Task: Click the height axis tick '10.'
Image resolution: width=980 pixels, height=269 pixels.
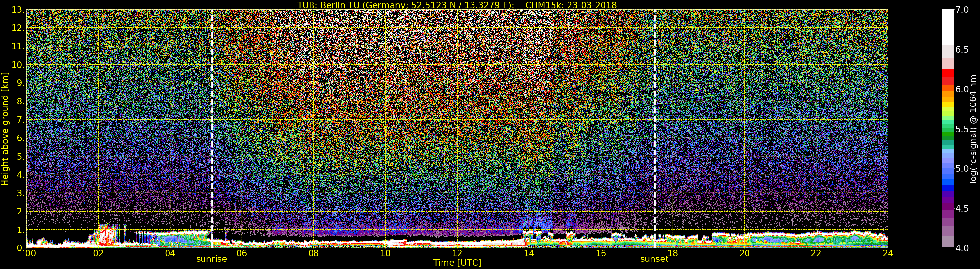Action: pyautogui.click(x=18, y=65)
